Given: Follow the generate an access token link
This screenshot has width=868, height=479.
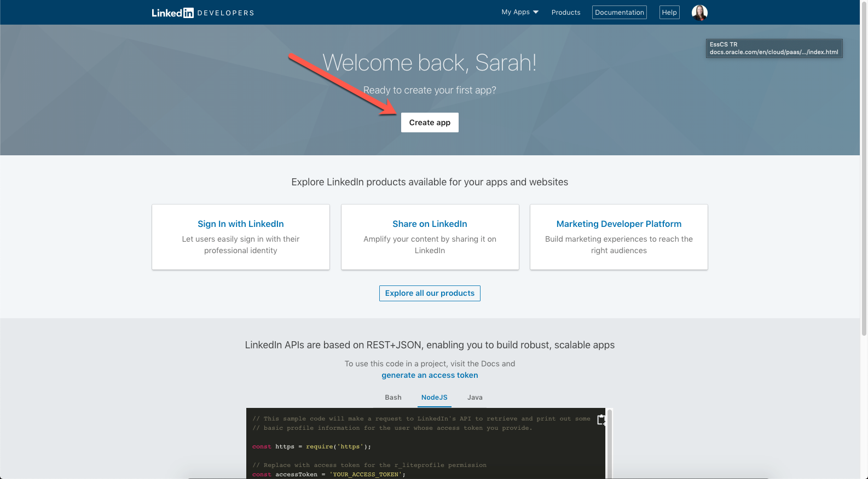Looking at the screenshot, I should 430,375.
